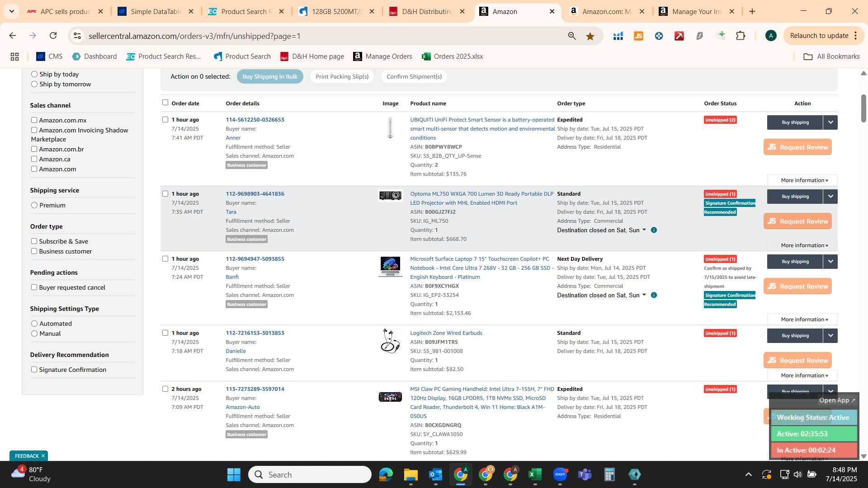This screenshot has width=868, height=488.
Task: Open Excel from the taskbar
Action: click(x=535, y=474)
